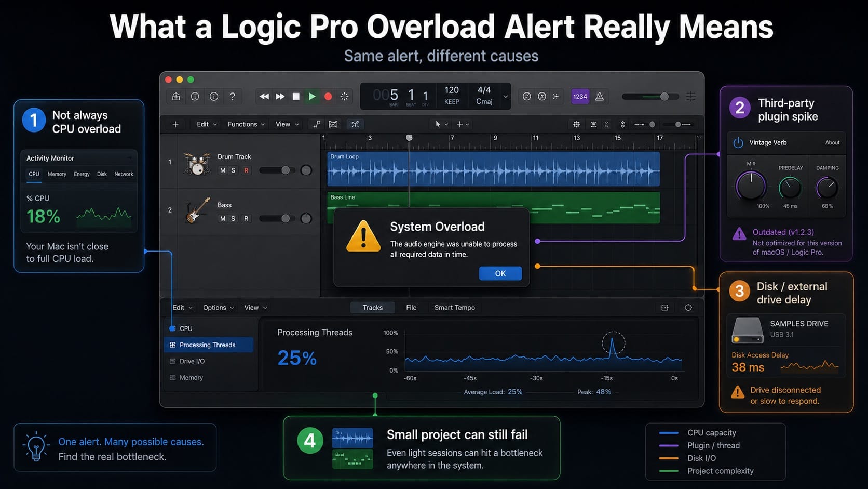868x489 pixels.
Task: Click the playhead marker in the ruler
Action: point(409,138)
